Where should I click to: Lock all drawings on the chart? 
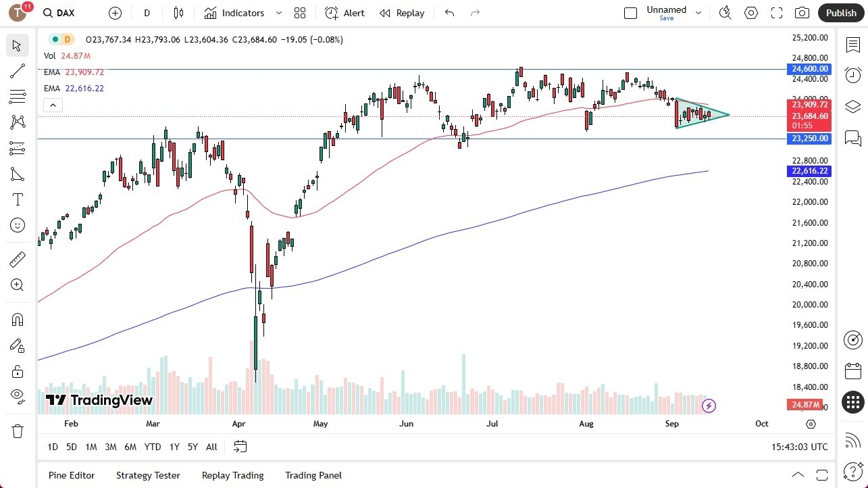tap(17, 371)
